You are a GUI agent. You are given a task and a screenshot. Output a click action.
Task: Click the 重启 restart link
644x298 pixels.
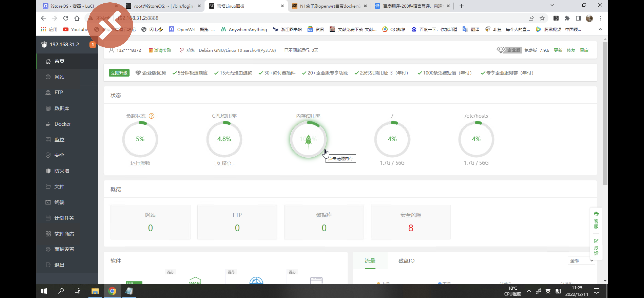coord(584,50)
